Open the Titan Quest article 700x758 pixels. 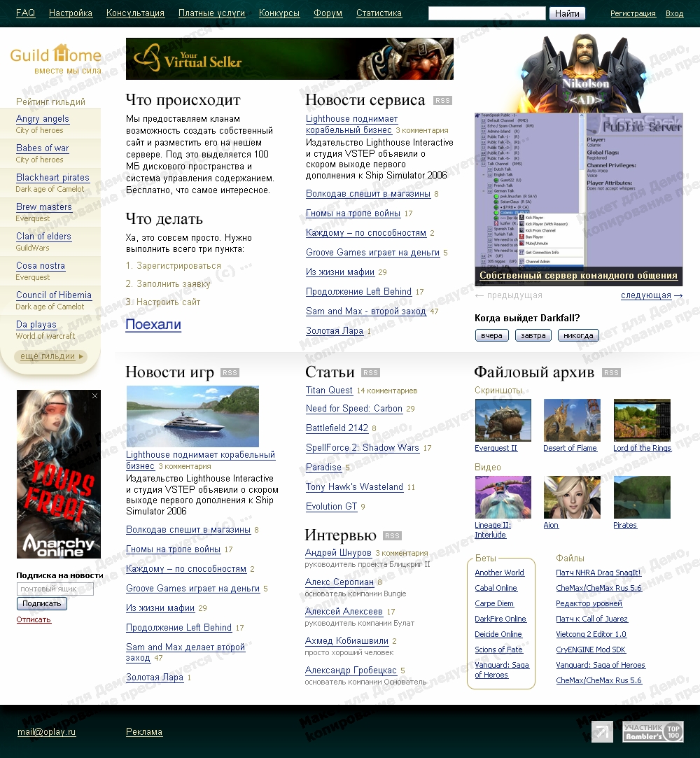[x=329, y=391]
